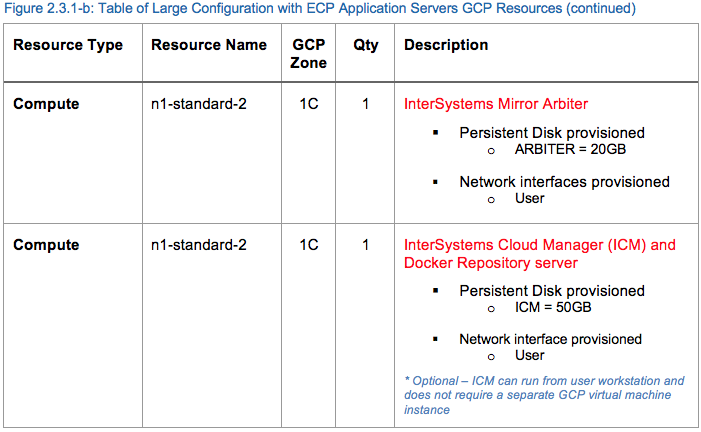
Task: Click the Compute cell in the Mirror Arbiter row
Action: 46,103
